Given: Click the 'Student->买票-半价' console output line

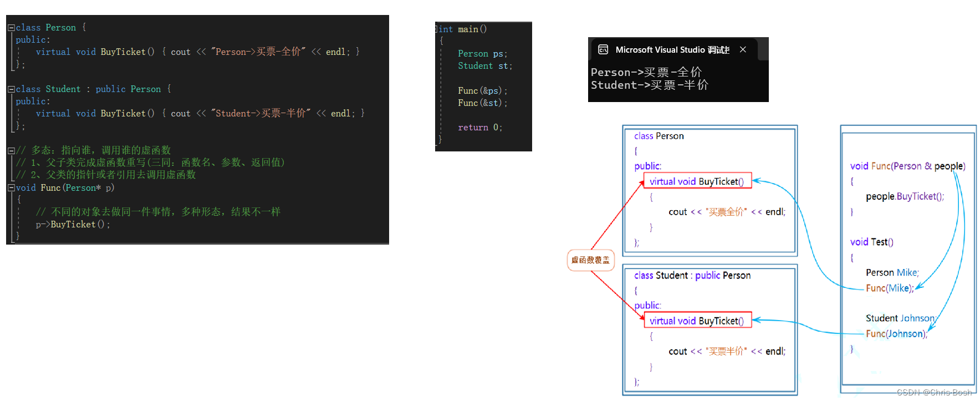Looking at the screenshot, I should point(650,85).
